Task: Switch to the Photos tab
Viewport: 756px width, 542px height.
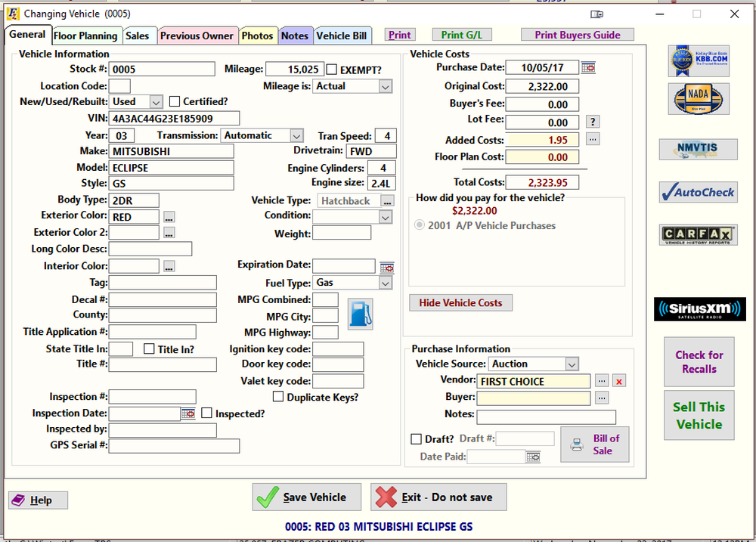Action: click(x=258, y=35)
